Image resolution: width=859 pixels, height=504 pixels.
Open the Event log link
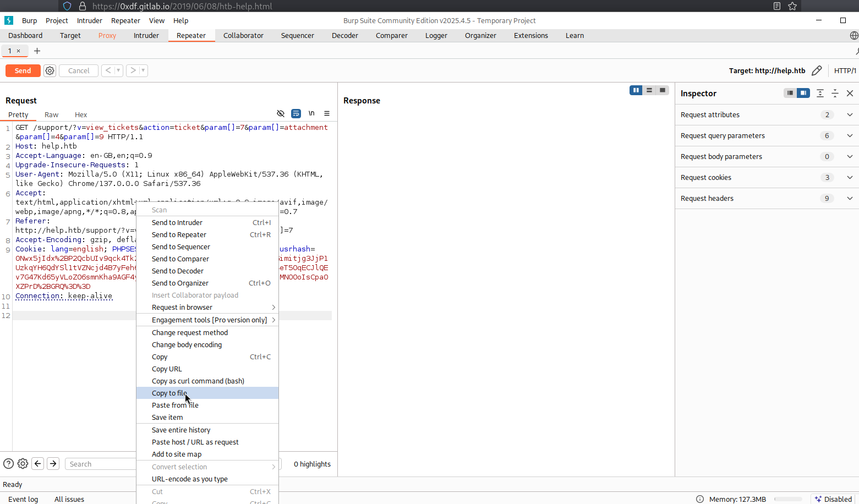click(23, 499)
